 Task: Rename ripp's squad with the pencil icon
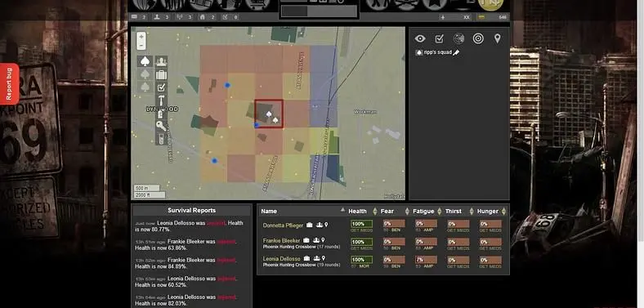pos(456,52)
